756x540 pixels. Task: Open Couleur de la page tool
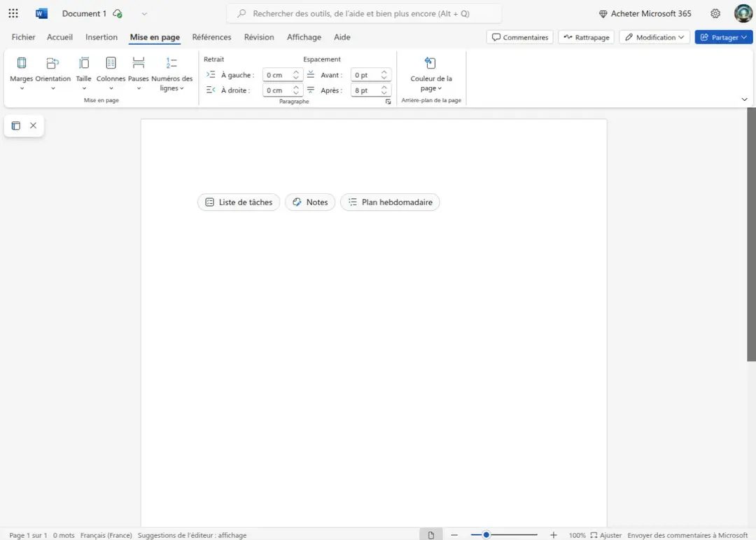coord(431,74)
